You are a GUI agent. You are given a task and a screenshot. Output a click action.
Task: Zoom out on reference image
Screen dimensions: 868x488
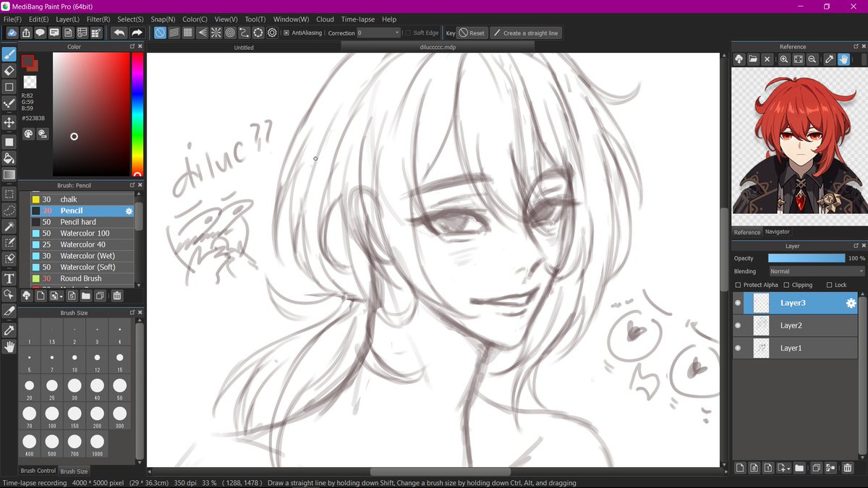pyautogui.click(x=812, y=59)
